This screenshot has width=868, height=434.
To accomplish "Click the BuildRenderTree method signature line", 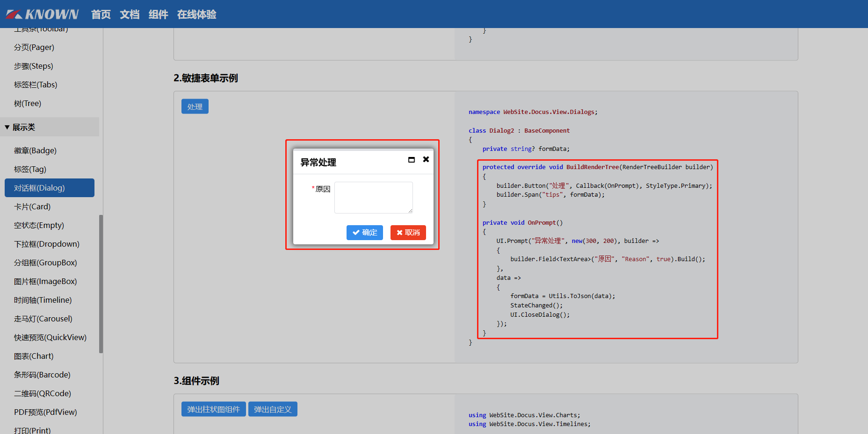I will point(598,167).
